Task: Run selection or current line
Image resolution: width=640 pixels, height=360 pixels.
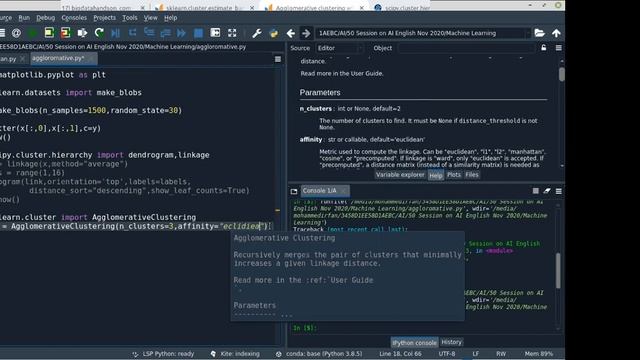Action: (x=82, y=33)
